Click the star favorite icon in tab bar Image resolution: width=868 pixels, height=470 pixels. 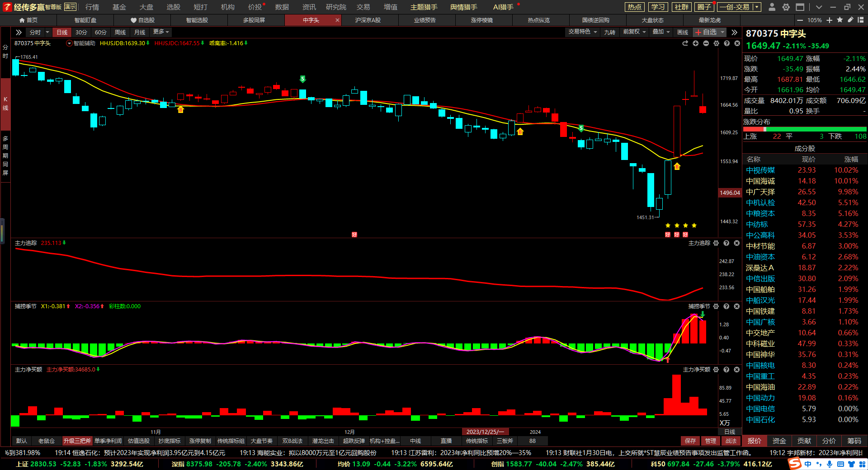point(840,20)
